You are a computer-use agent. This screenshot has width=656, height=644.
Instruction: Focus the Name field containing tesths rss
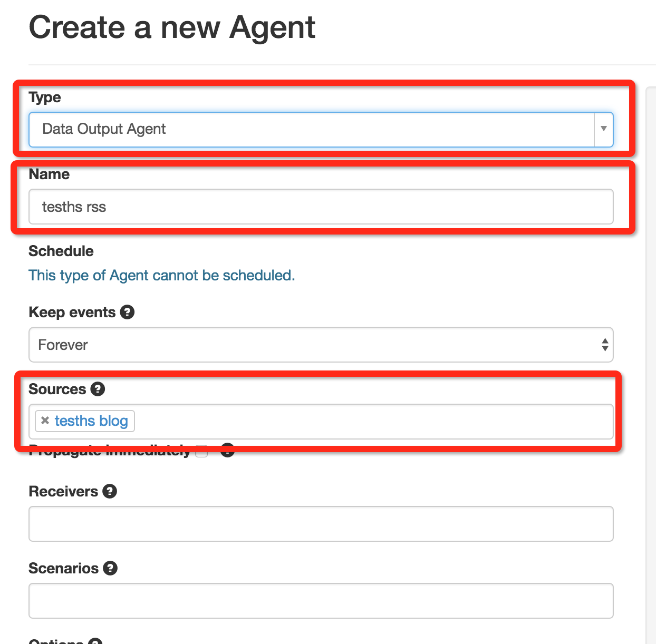(x=321, y=207)
